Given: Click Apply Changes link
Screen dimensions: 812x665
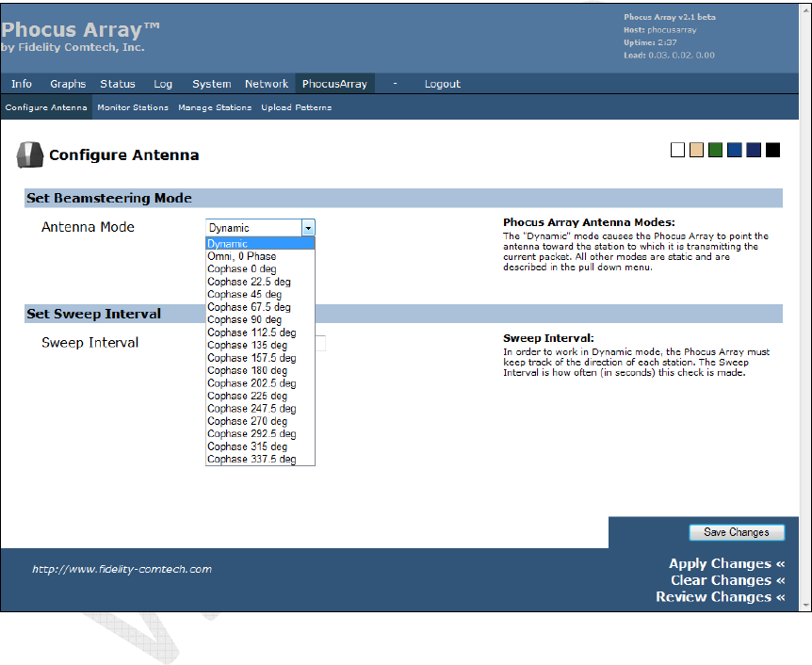Looking at the screenshot, I should 726,563.
